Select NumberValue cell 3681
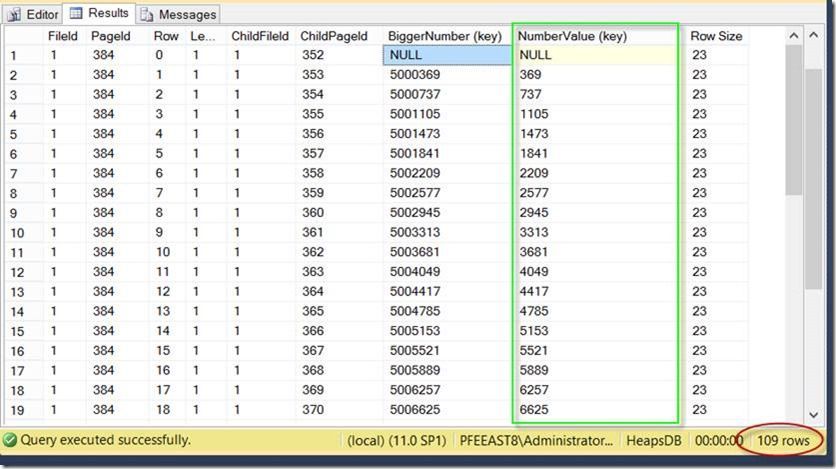 [596, 252]
